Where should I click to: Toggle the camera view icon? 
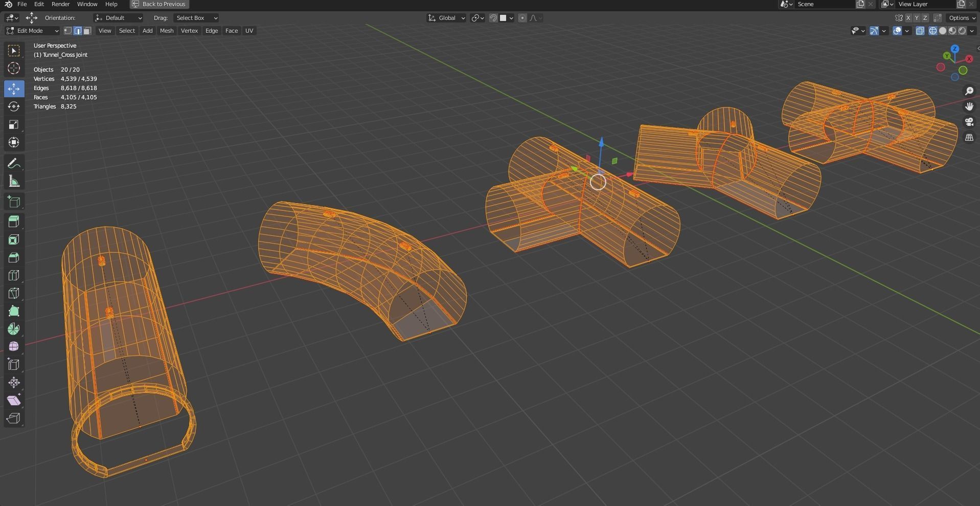click(969, 122)
